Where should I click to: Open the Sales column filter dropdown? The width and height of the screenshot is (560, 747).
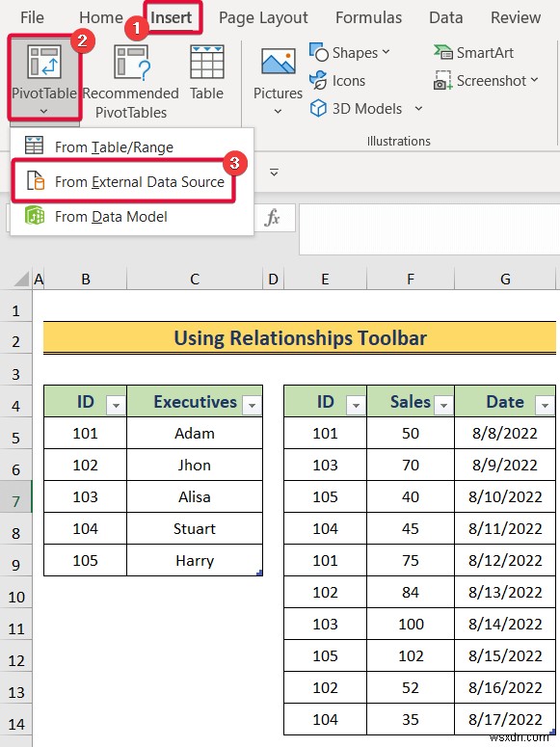point(443,406)
